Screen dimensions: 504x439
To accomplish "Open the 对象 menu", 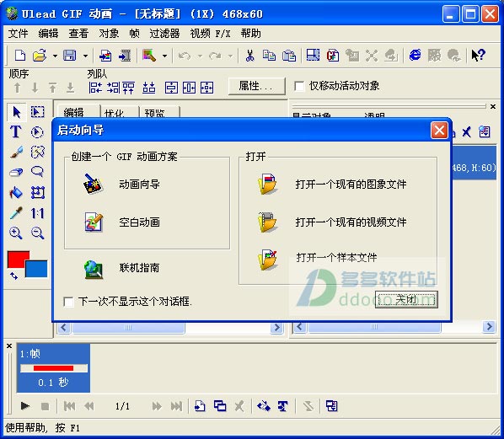I will pyautogui.click(x=109, y=34).
